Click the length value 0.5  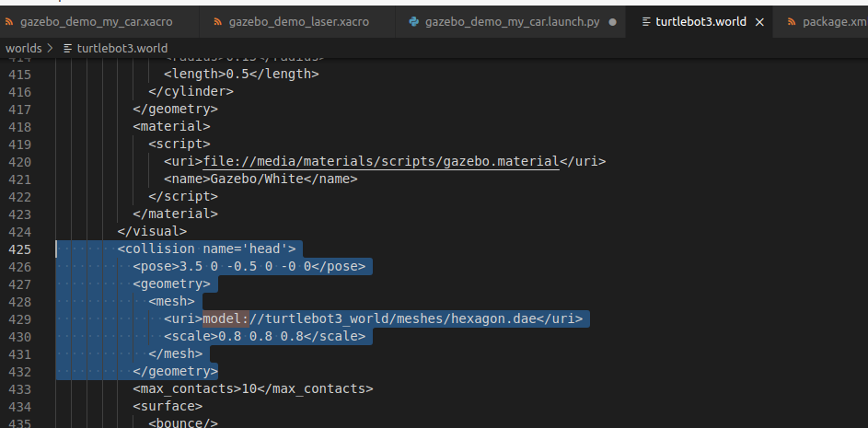coord(237,75)
